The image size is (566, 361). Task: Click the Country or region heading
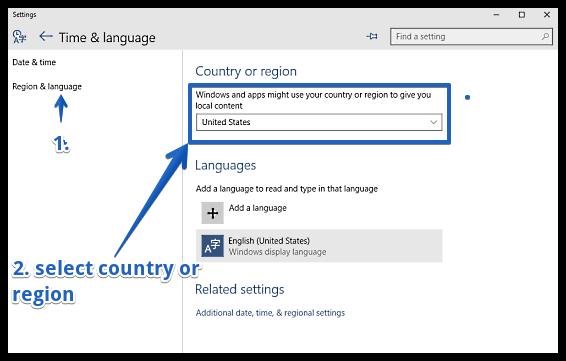tap(246, 71)
